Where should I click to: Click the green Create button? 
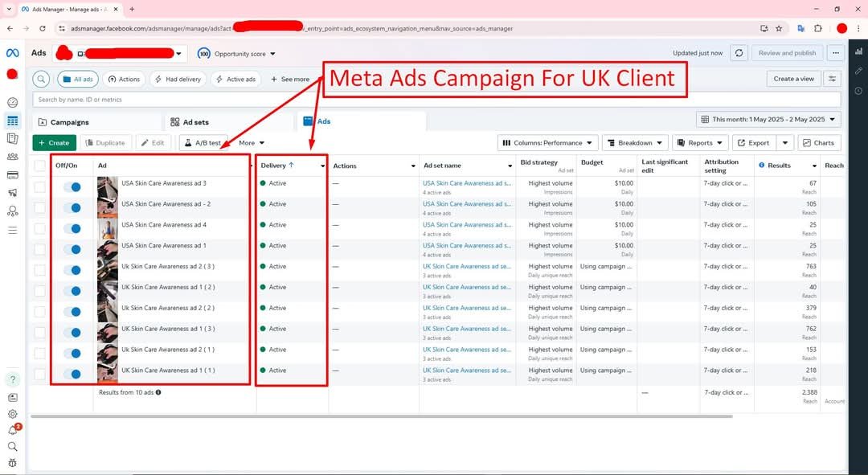(54, 143)
